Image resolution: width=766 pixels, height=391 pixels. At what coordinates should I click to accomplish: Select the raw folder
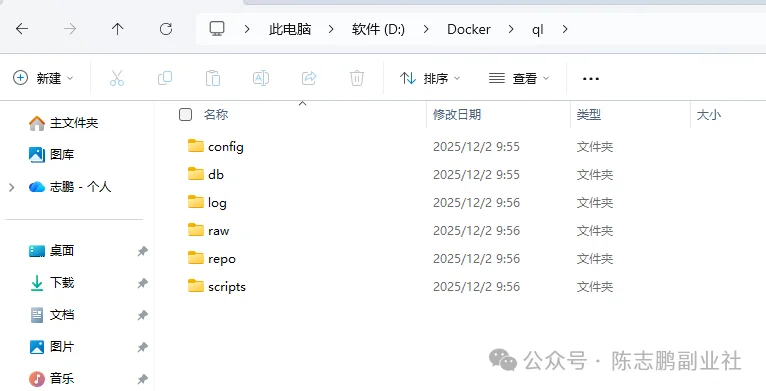218,231
